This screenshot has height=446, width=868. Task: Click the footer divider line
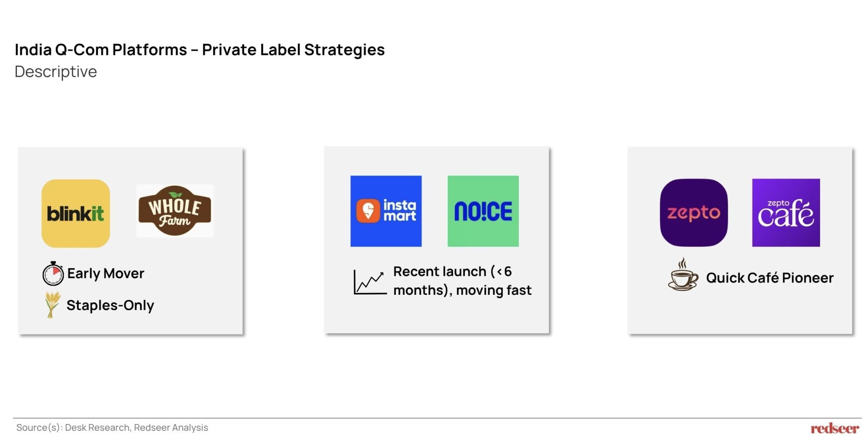437,418
